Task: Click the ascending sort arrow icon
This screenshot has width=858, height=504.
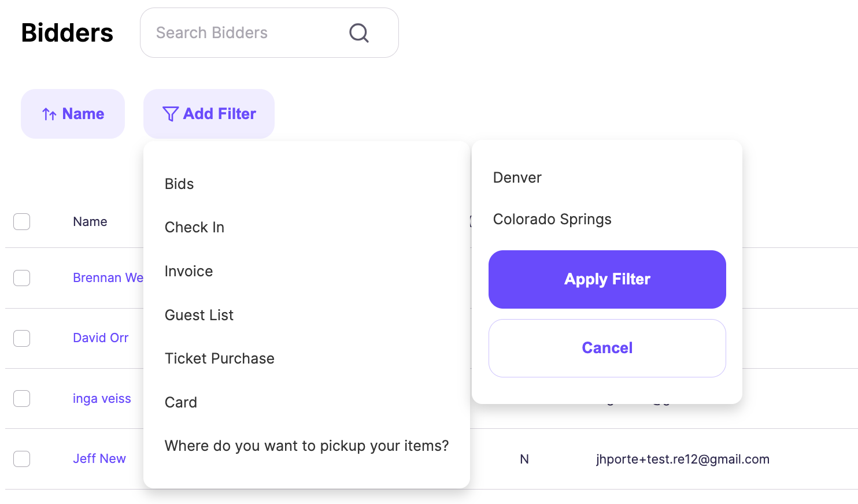Action: point(49,114)
